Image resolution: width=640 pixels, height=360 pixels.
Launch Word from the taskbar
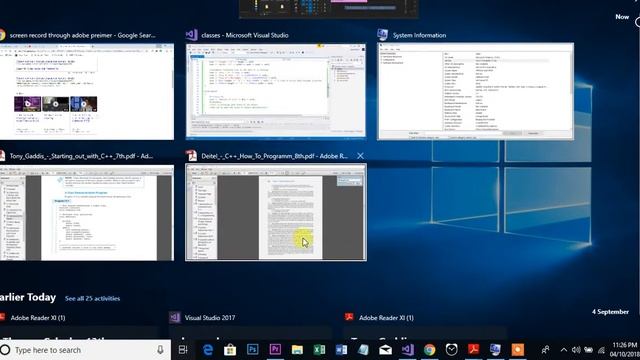click(x=341, y=350)
